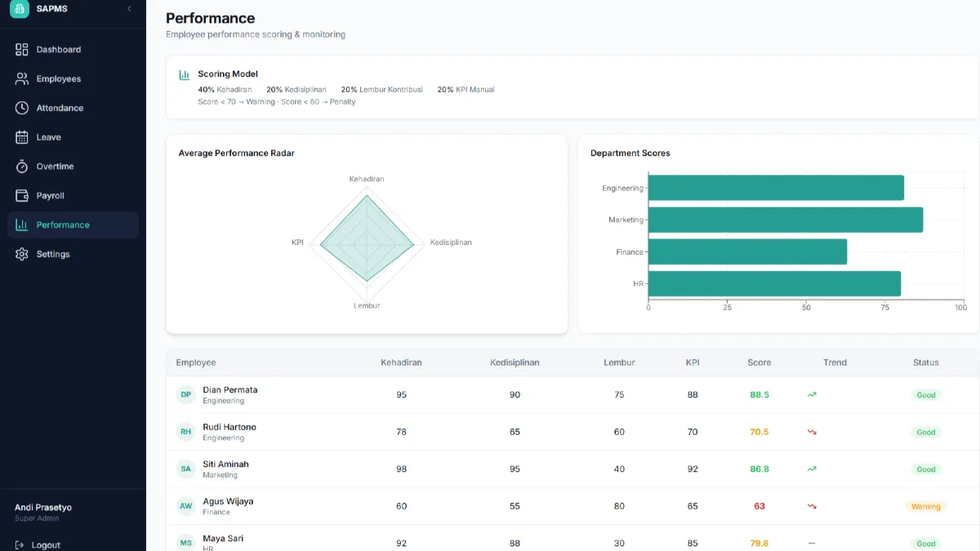
Task: Click the Attendance clock icon
Action: [x=22, y=108]
